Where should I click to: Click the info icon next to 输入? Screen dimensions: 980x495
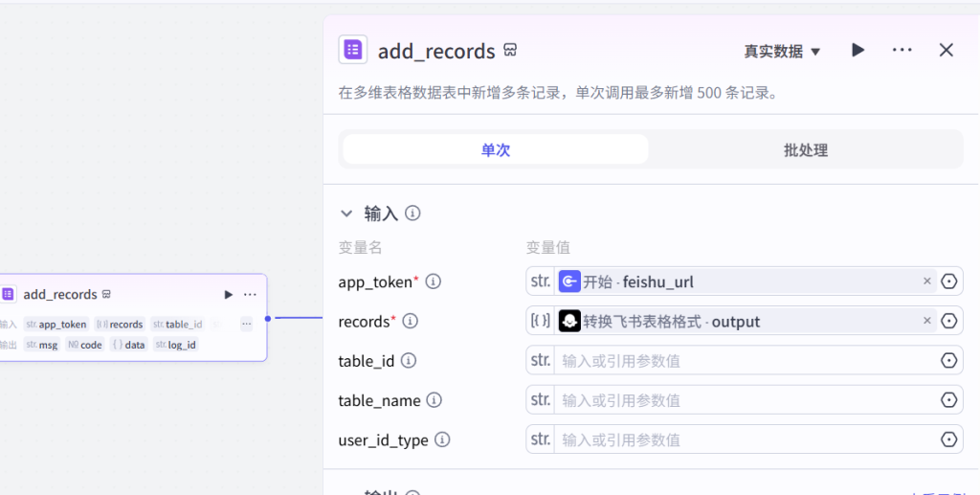point(413,214)
